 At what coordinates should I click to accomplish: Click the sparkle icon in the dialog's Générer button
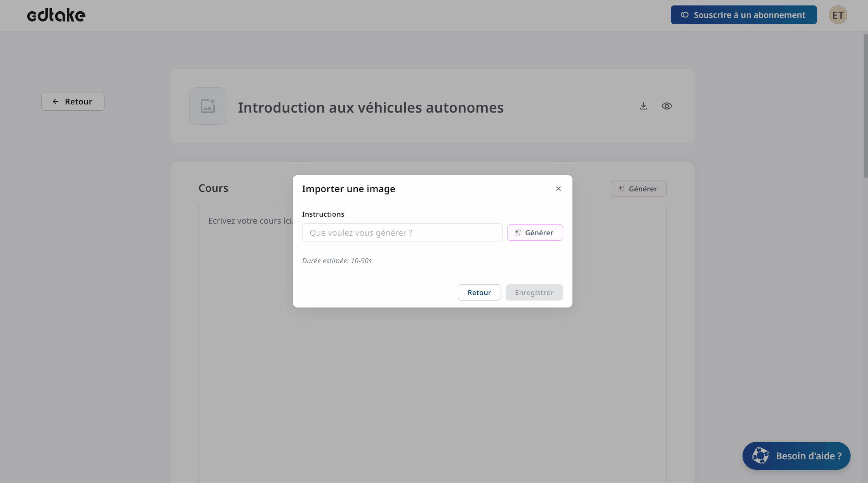tap(518, 233)
